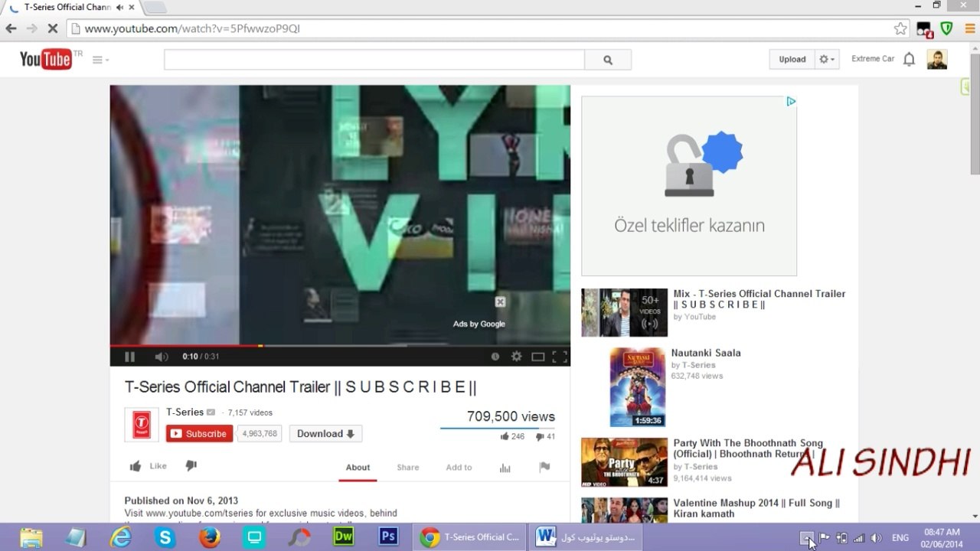Switch to the Share tab
Viewport: 980px width, 551px height.
click(x=408, y=468)
